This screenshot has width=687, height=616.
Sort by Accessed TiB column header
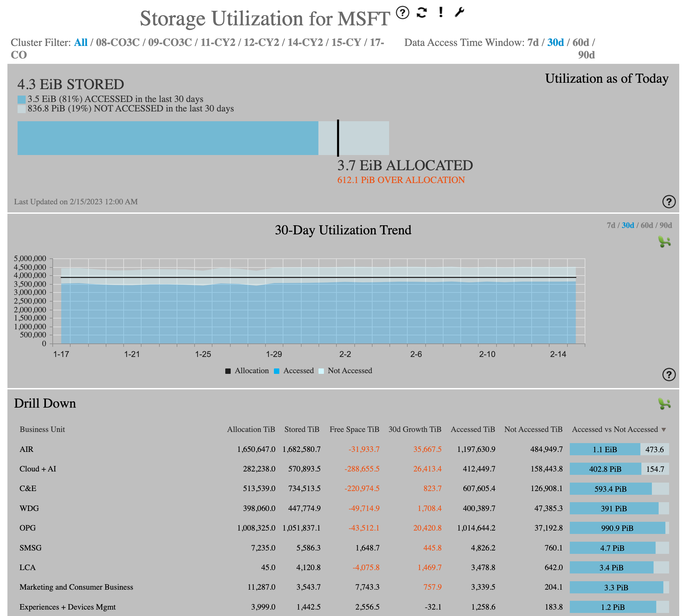click(473, 430)
